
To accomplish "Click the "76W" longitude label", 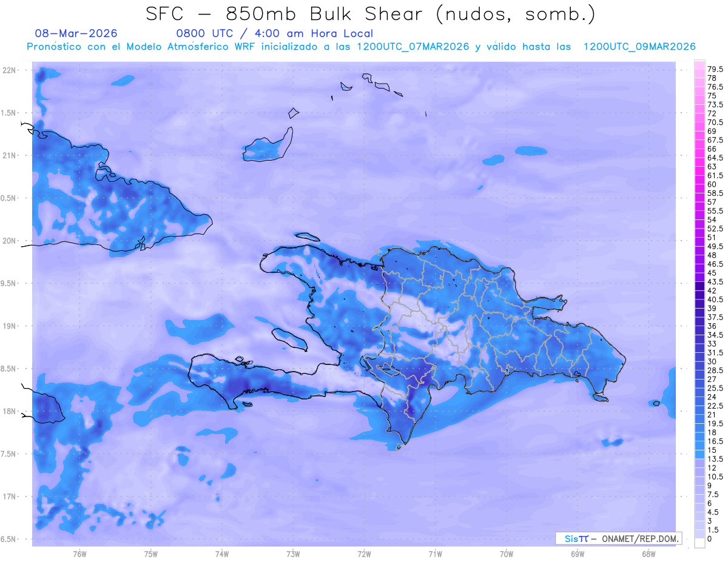I will click(x=79, y=554).
